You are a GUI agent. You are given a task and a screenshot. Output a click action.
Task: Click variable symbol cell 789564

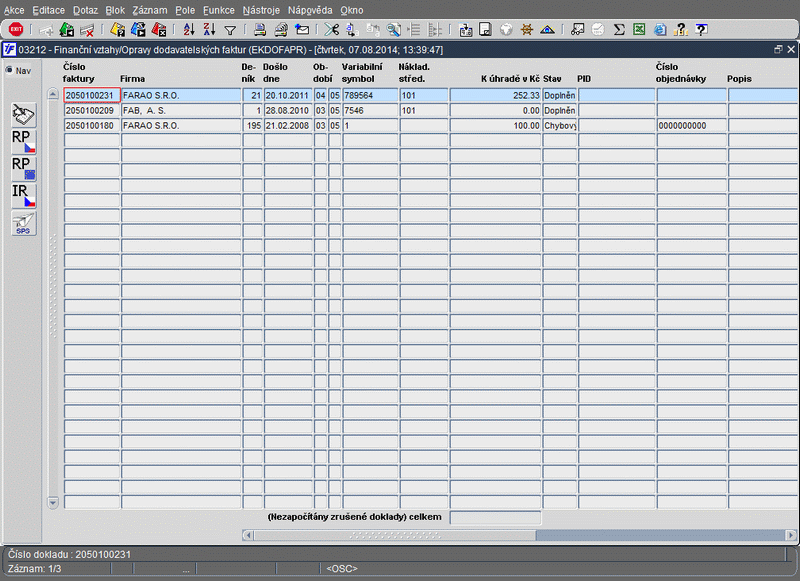[x=370, y=95]
